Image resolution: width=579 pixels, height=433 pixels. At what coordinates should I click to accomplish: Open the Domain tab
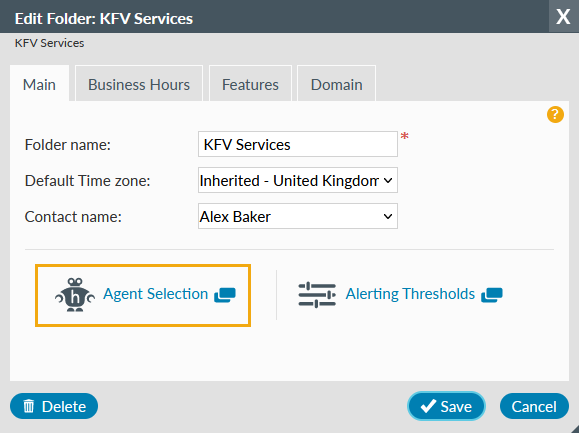[336, 84]
